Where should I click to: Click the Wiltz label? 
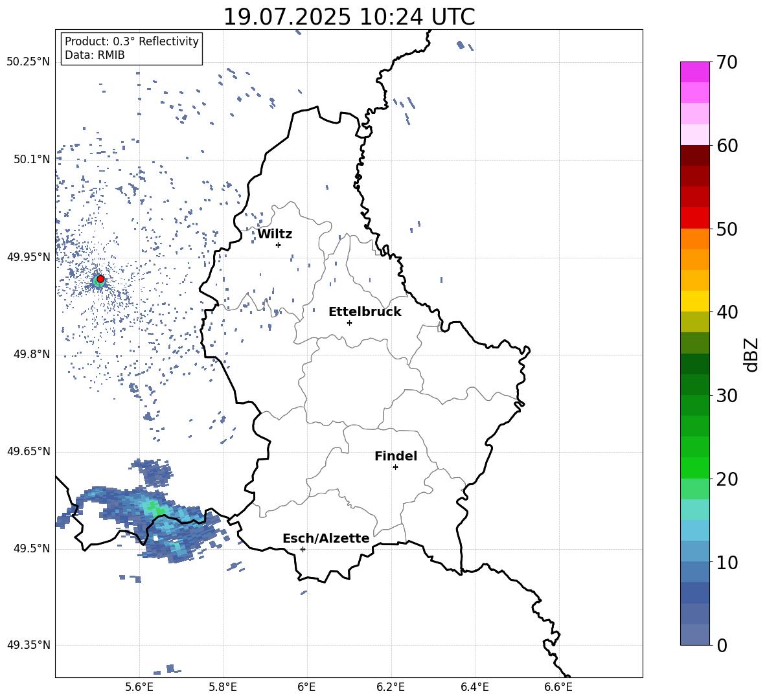click(x=275, y=234)
